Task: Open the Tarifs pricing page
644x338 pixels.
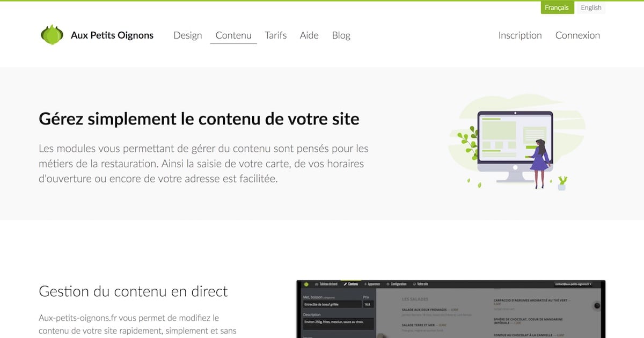Action: (276, 35)
